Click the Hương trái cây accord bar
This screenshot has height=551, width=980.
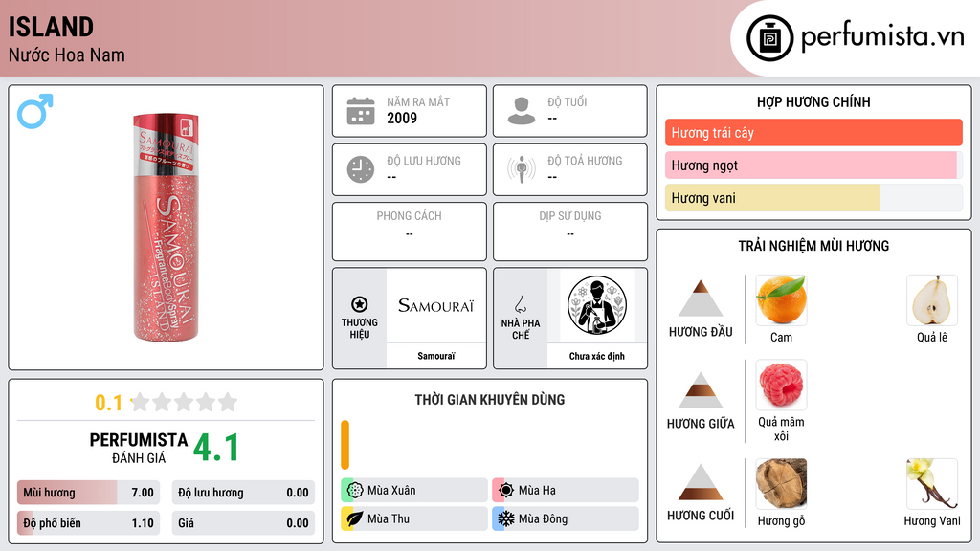tap(813, 132)
